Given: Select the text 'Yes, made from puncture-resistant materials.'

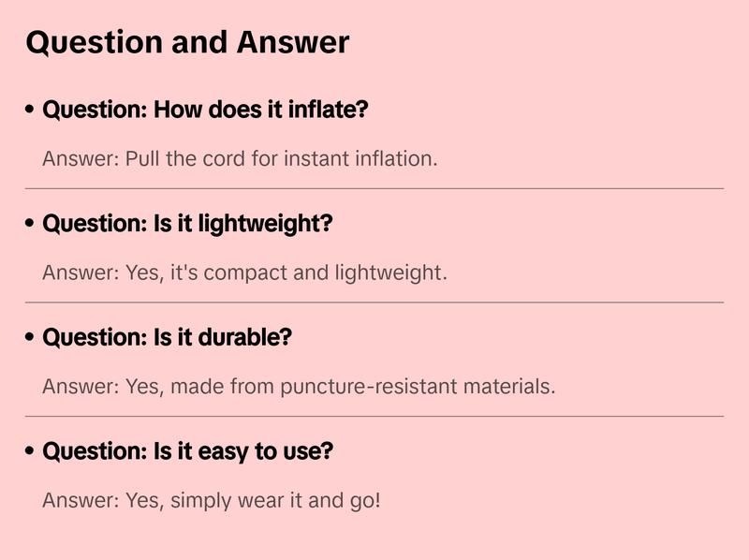Looking at the screenshot, I should point(340,387).
